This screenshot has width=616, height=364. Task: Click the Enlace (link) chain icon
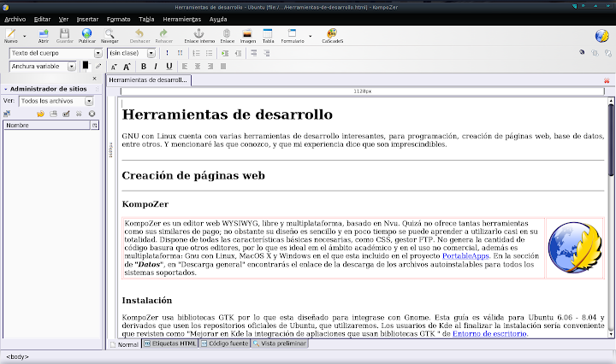tap(227, 33)
